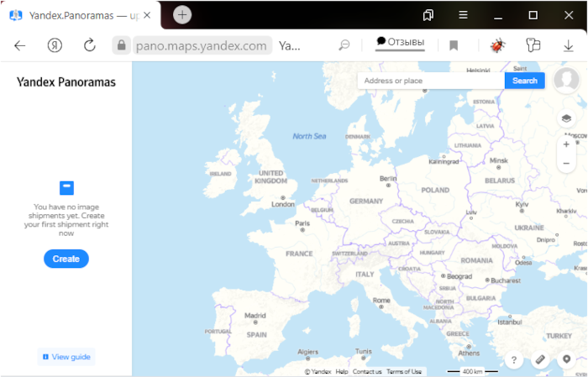Click the browser back arrow
This screenshot has height=377, width=588.
pos(20,45)
